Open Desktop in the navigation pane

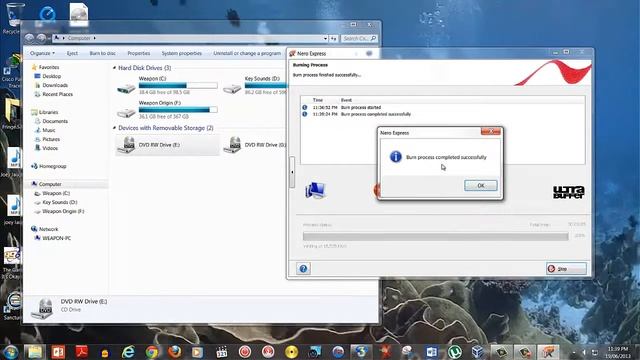[51, 76]
